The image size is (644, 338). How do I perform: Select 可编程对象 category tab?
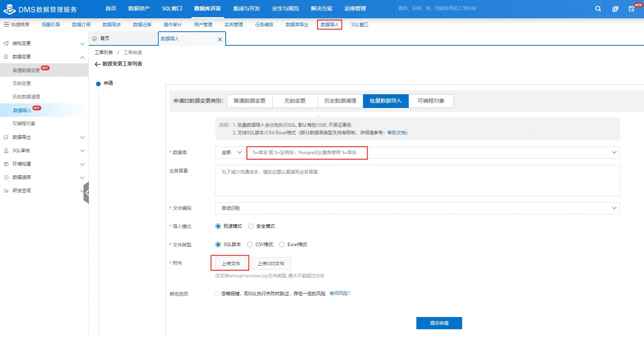tap(431, 101)
